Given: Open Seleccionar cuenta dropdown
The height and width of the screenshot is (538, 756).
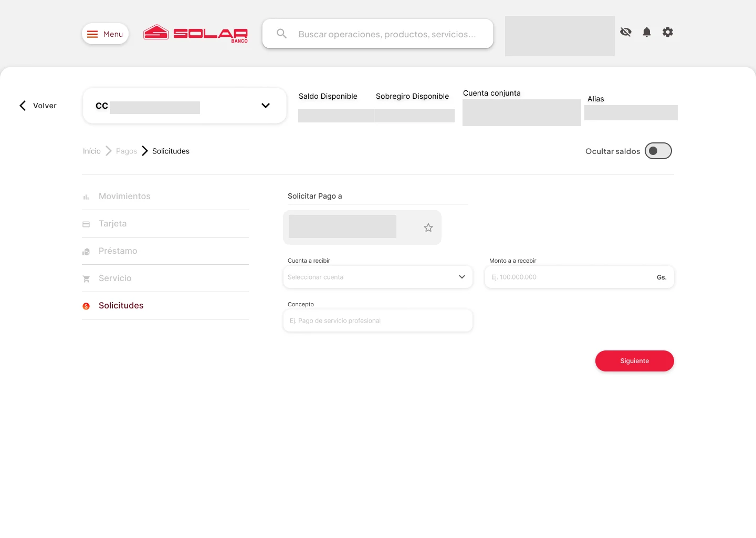Looking at the screenshot, I should pyautogui.click(x=378, y=277).
